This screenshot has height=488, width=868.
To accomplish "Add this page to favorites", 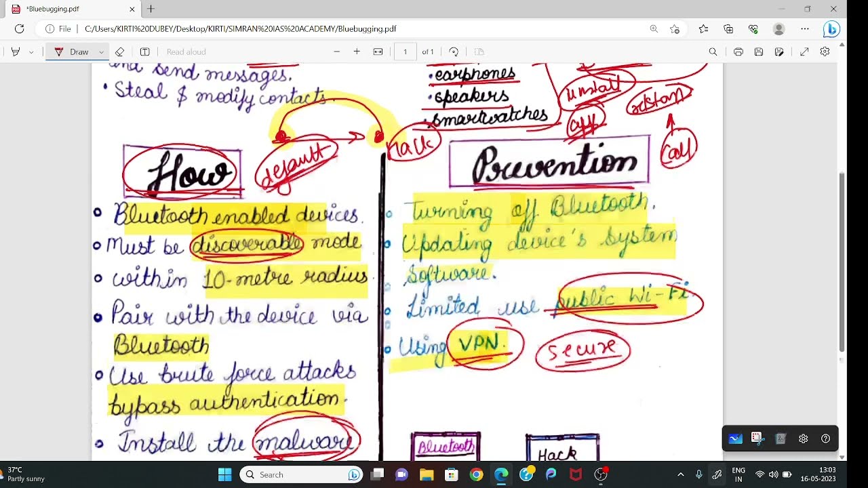I will coord(674,28).
